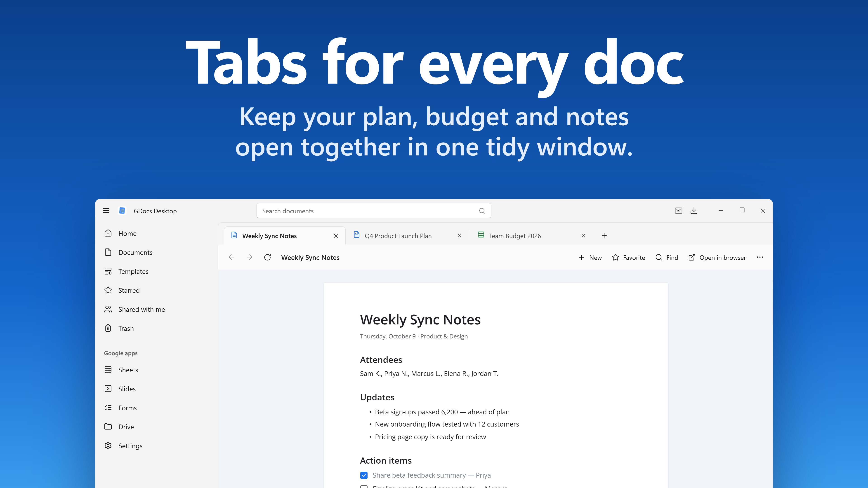Screen dimensions: 868x488
Task: Click into the Search documents field
Action: click(373, 211)
